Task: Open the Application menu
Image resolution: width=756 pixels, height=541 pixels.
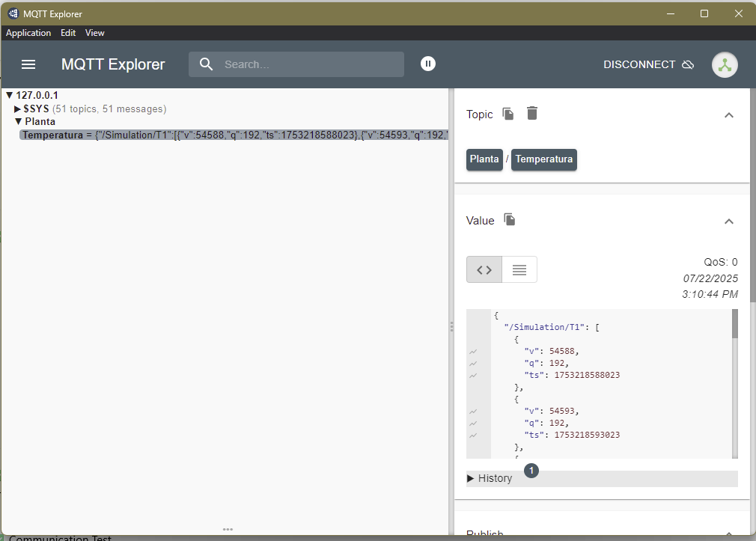Action: (28, 33)
